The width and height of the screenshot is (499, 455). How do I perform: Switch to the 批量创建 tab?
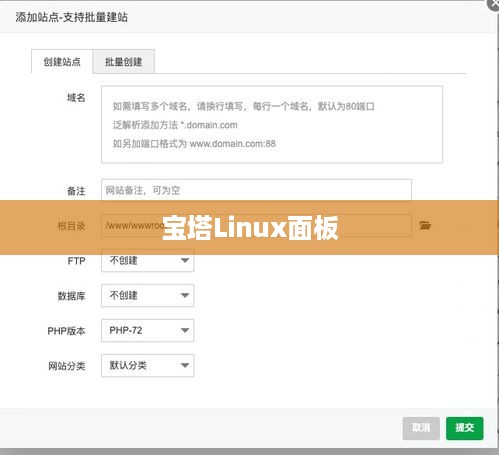pos(124,62)
